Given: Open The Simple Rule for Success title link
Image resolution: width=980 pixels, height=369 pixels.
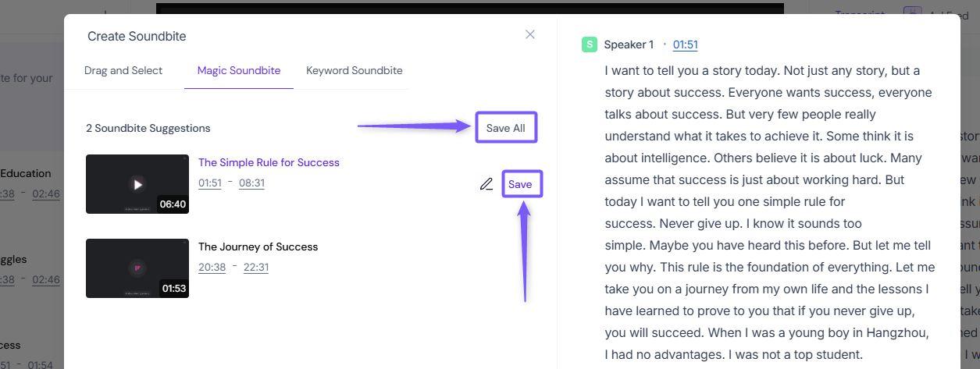Looking at the screenshot, I should pos(269,162).
